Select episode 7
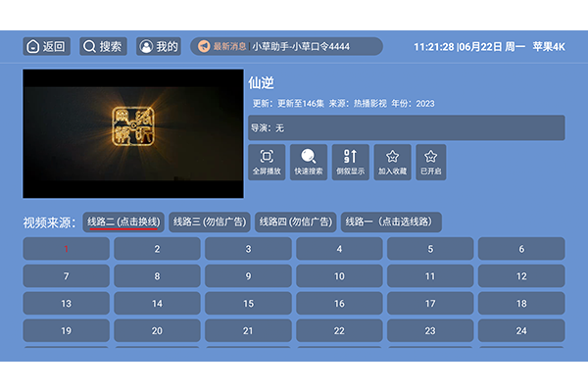 tap(66, 276)
